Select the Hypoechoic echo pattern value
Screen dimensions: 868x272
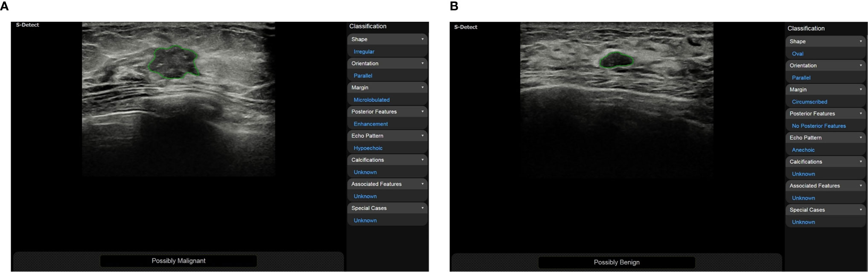coord(368,148)
